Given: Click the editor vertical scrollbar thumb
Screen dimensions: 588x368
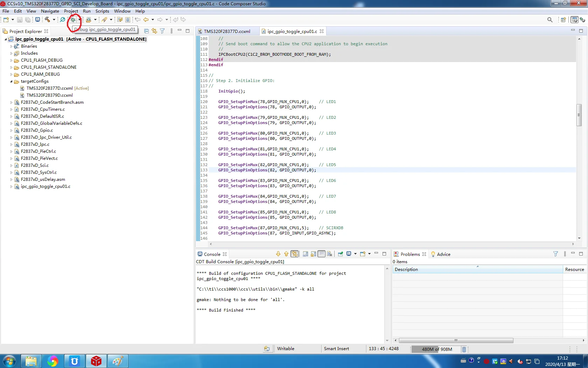Looking at the screenshot, I should click(x=579, y=115).
